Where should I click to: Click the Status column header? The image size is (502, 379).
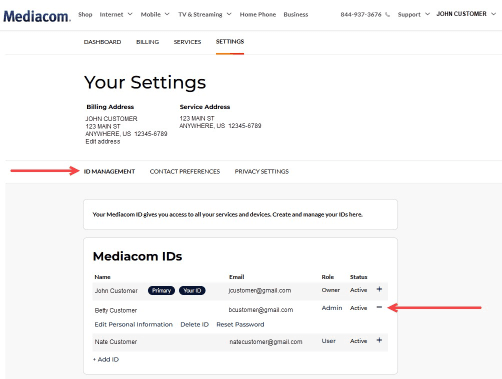tap(358, 277)
